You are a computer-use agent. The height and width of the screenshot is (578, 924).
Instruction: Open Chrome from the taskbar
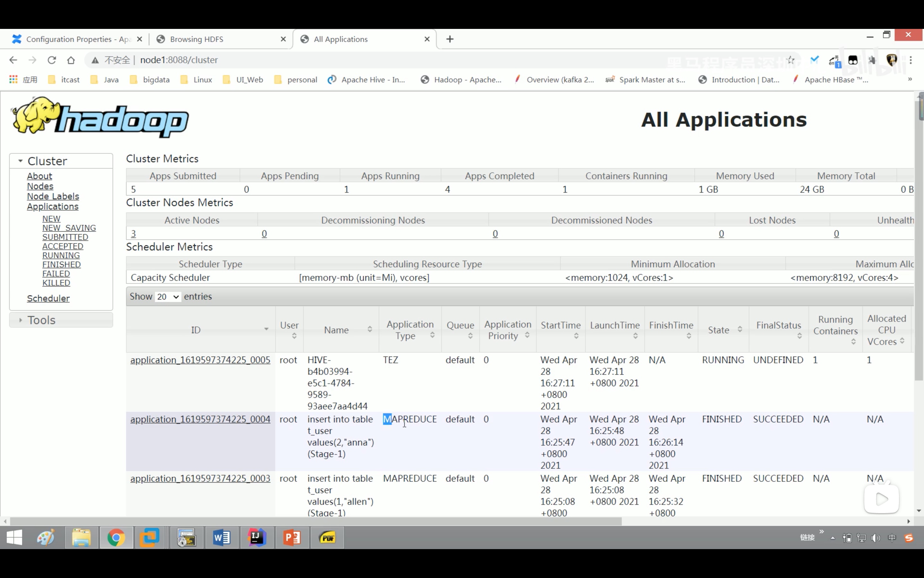(x=116, y=538)
